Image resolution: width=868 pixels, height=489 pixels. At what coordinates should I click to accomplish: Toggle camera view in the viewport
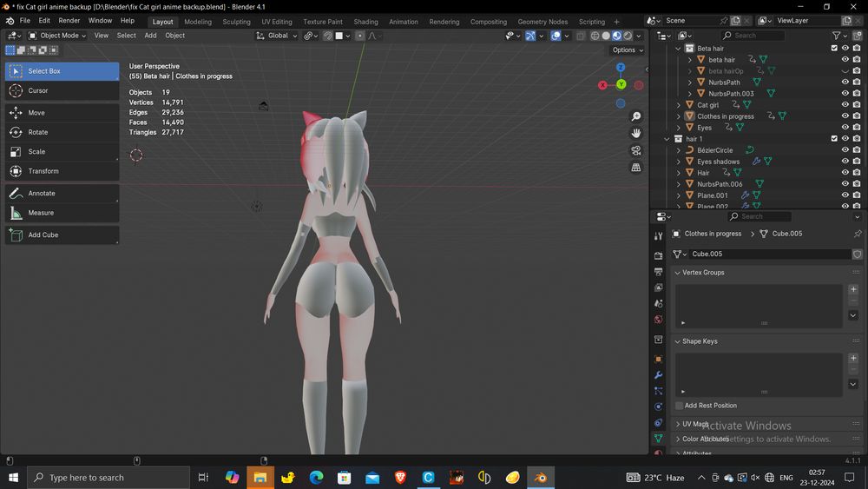coord(636,150)
